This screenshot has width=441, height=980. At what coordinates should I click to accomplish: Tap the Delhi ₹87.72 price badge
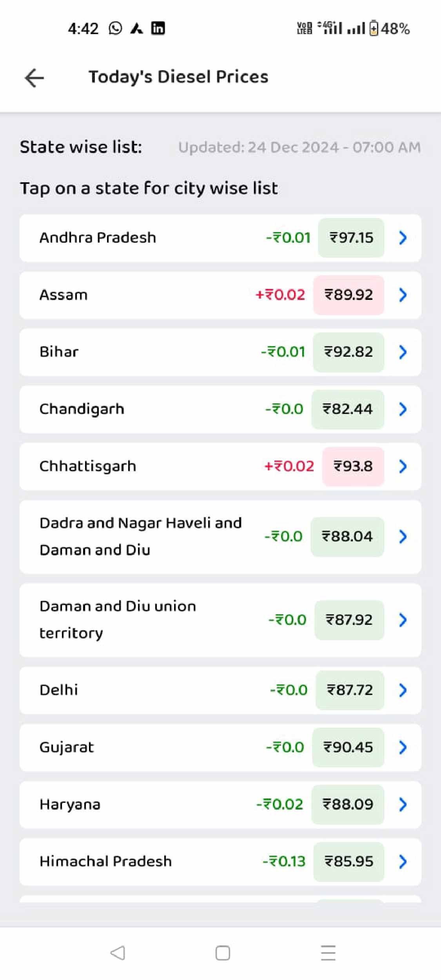pyautogui.click(x=350, y=690)
